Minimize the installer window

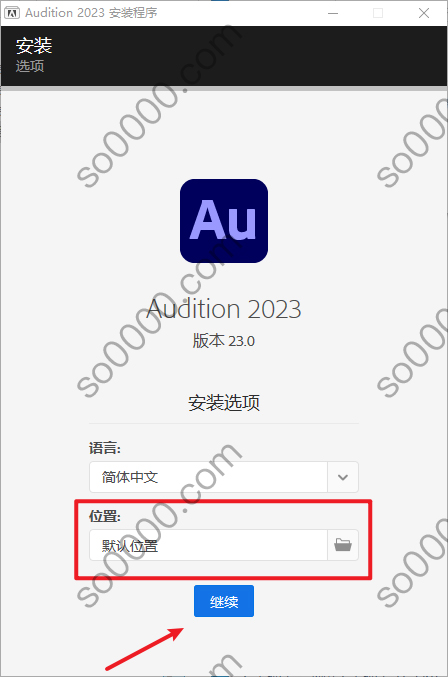point(333,13)
